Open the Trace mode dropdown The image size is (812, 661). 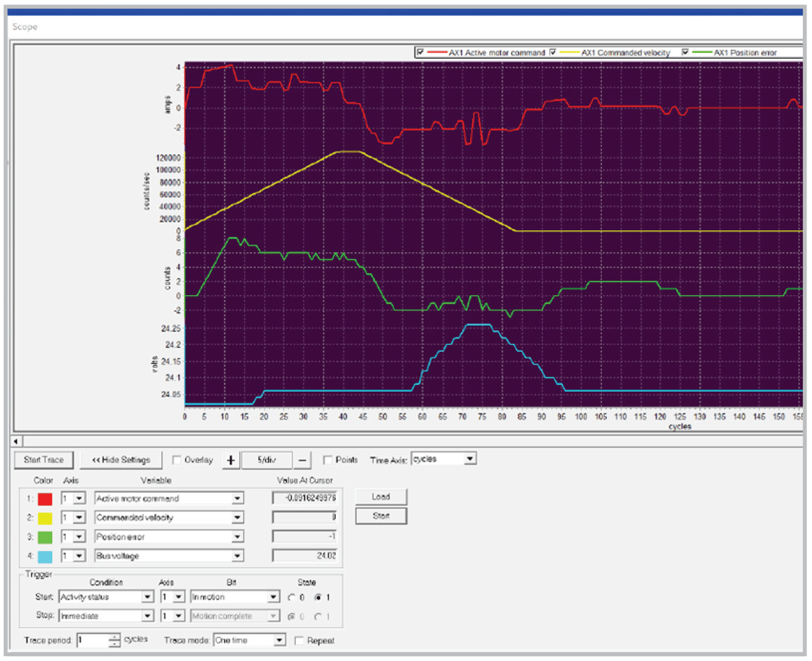[x=278, y=640]
